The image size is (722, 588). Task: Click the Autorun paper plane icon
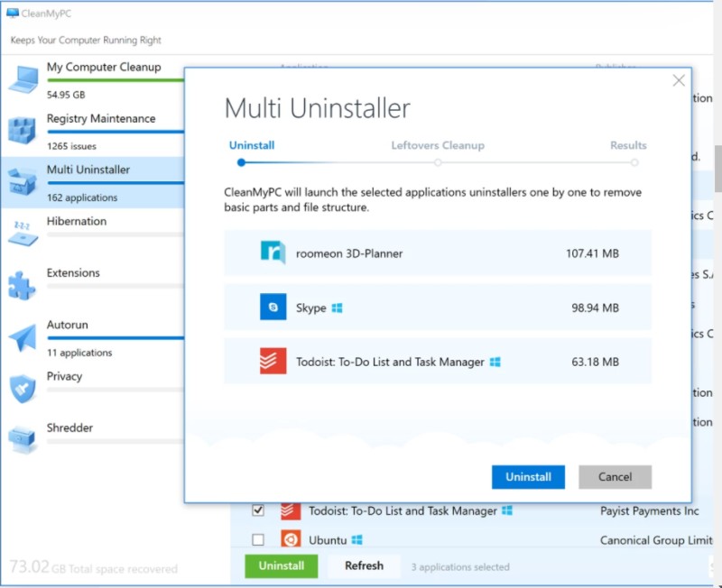22,337
